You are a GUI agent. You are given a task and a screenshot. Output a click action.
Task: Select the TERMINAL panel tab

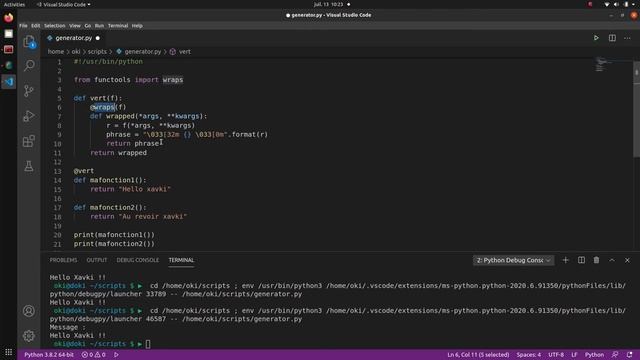coord(181,260)
